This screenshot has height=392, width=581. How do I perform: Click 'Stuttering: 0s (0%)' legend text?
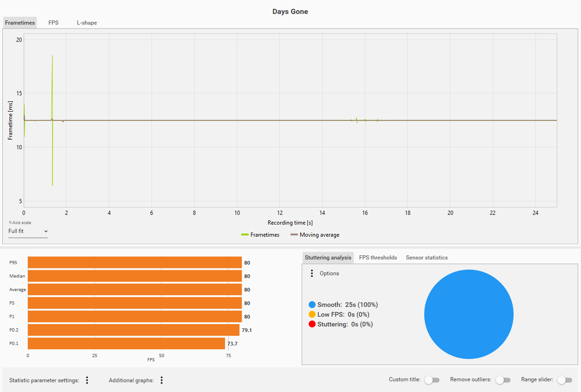(345, 324)
